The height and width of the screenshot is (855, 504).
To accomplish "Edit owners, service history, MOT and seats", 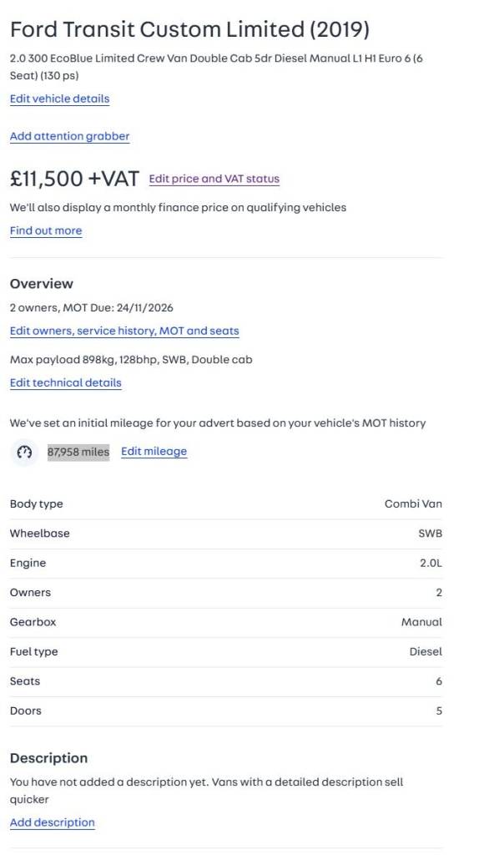I will [x=124, y=331].
